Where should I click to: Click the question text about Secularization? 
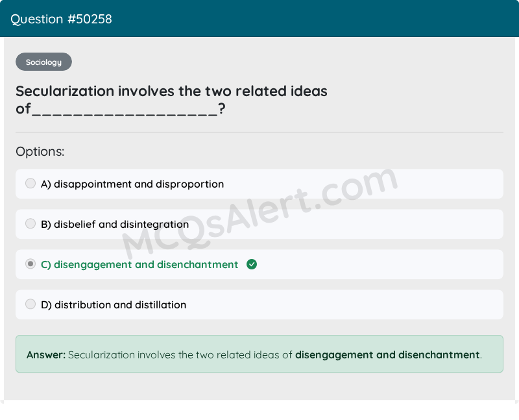[171, 100]
